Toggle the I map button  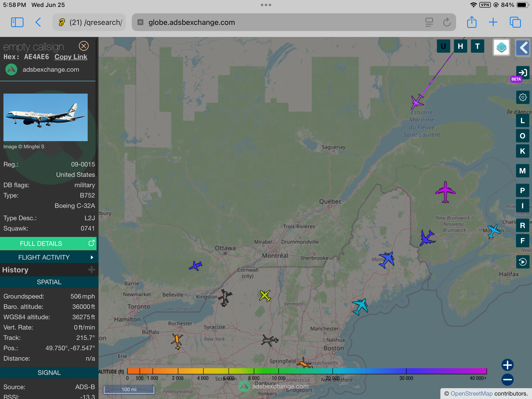pos(523,206)
